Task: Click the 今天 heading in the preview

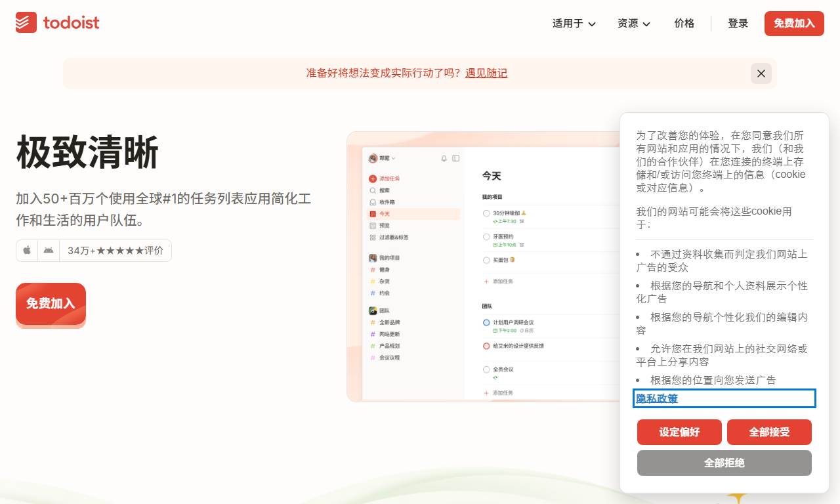Action: (x=492, y=176)
